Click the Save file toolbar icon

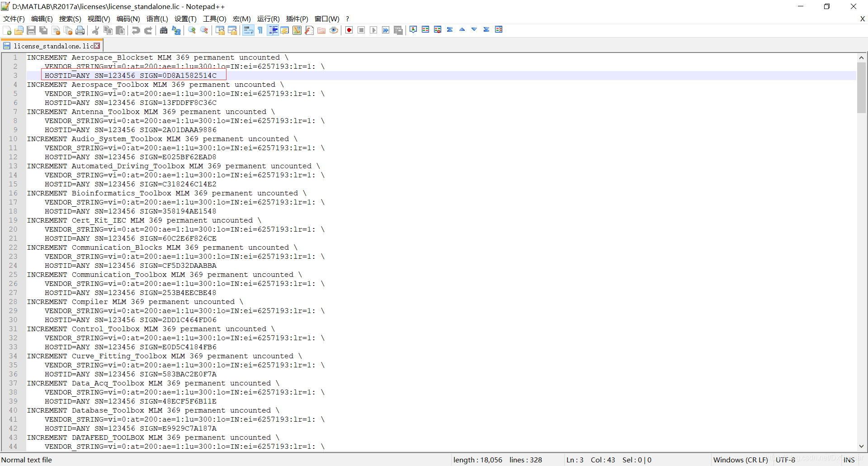tap(31, 30)
